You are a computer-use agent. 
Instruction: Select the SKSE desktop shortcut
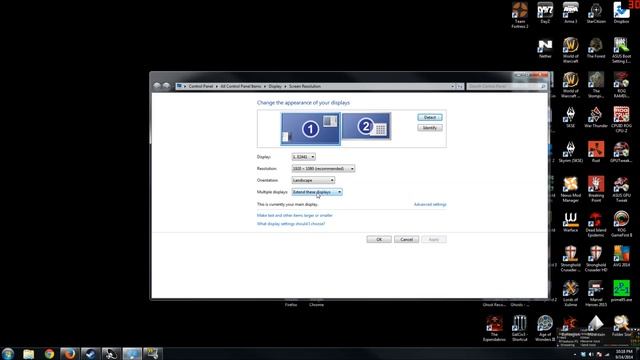point(570,117)
